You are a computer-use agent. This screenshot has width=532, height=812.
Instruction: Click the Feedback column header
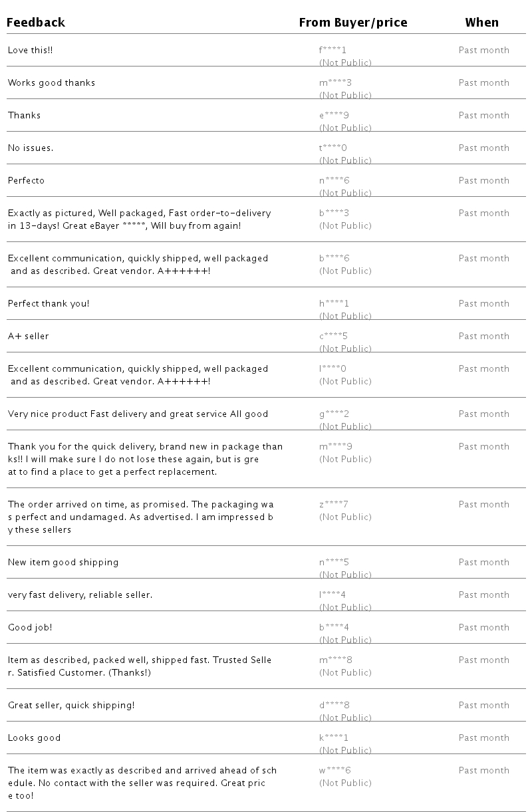coord(36,23)
